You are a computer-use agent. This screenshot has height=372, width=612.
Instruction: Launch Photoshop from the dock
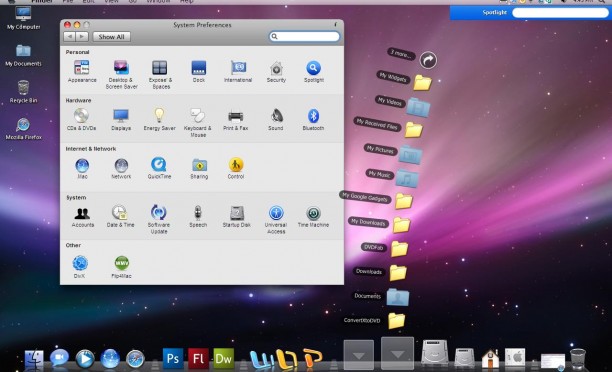(173, 358)
